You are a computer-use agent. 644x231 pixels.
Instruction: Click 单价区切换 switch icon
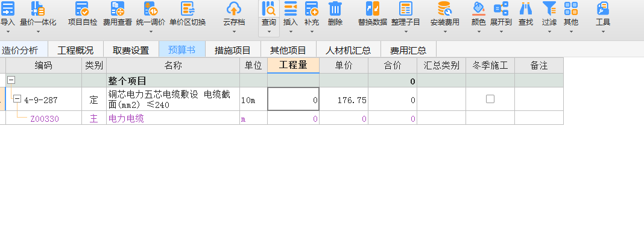pos(188,8)
